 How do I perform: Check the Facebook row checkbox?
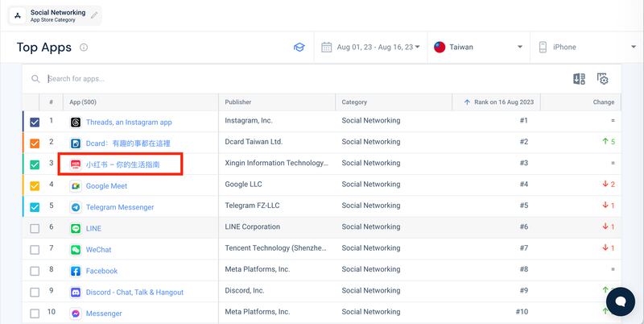[x=35, y=271]
